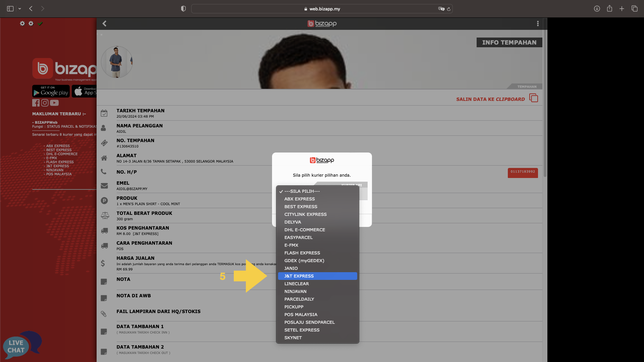Choose PICKUPP from courier list
This screenshot has width=644, height=362.
tap(318, 307)
